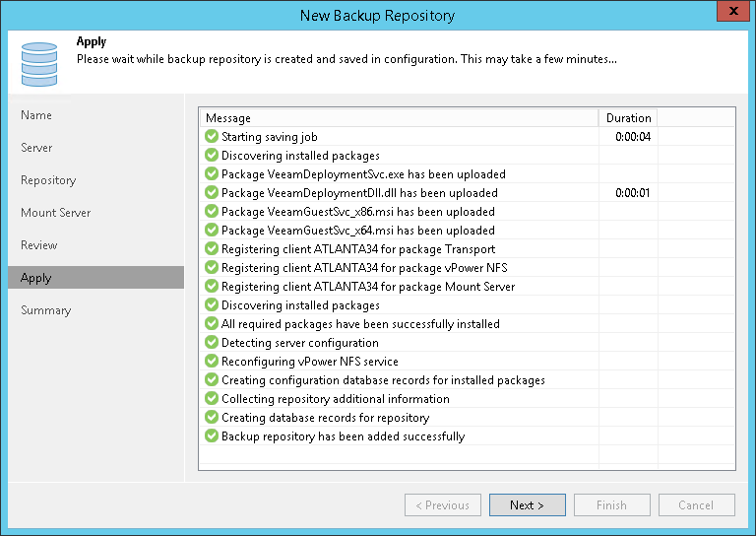Click the check icon beside VeeamDeploymentDll.dll uploaded row
This screenshot has width=756, height=536.
click(x=212, y=192)
